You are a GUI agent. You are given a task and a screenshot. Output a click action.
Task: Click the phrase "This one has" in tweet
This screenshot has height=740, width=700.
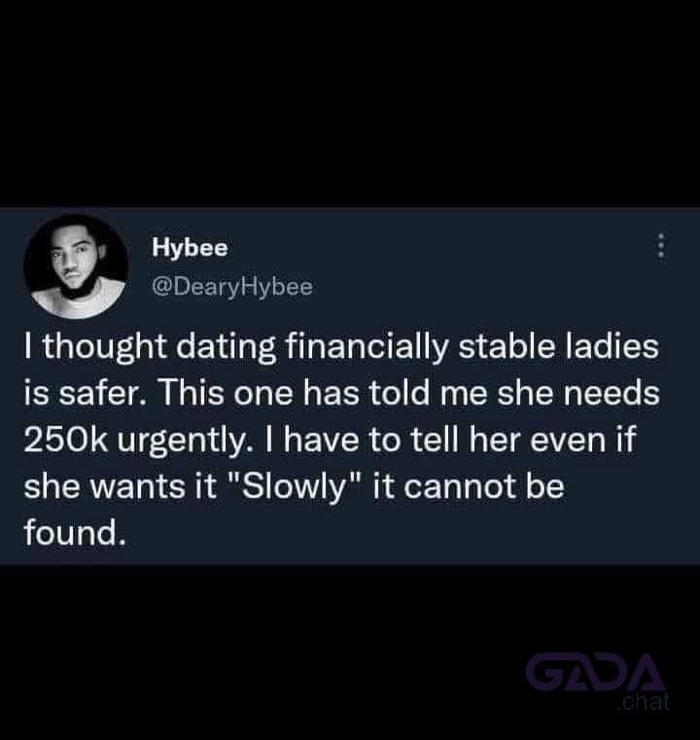pos(260,393)
